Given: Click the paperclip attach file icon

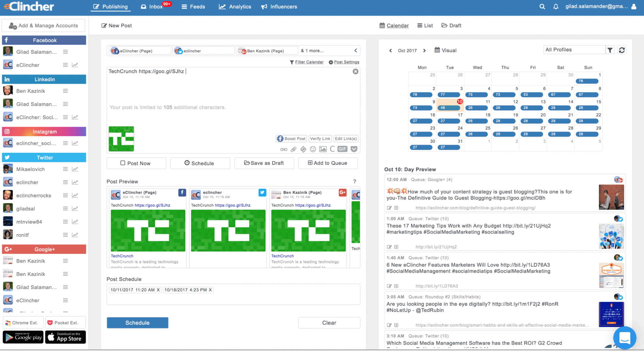Looking at the screenshot, I should pos(293,149).
